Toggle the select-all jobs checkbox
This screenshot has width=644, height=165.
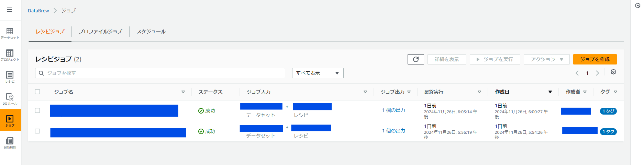coord(37,92)
